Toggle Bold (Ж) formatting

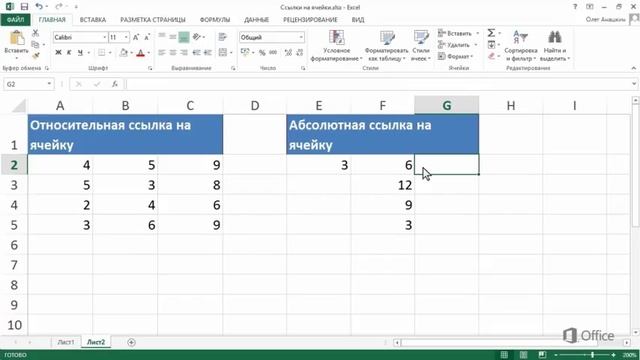click(58, 53)
